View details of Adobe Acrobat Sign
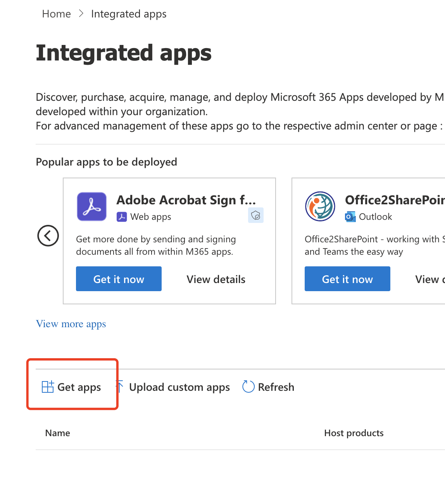445x504 pixels. (x=216, y=279)
